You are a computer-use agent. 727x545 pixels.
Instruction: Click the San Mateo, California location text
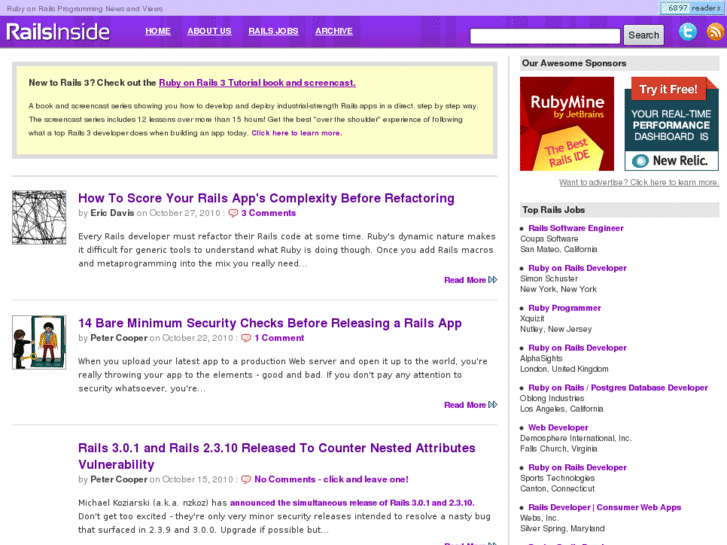(x=559, y=250)
